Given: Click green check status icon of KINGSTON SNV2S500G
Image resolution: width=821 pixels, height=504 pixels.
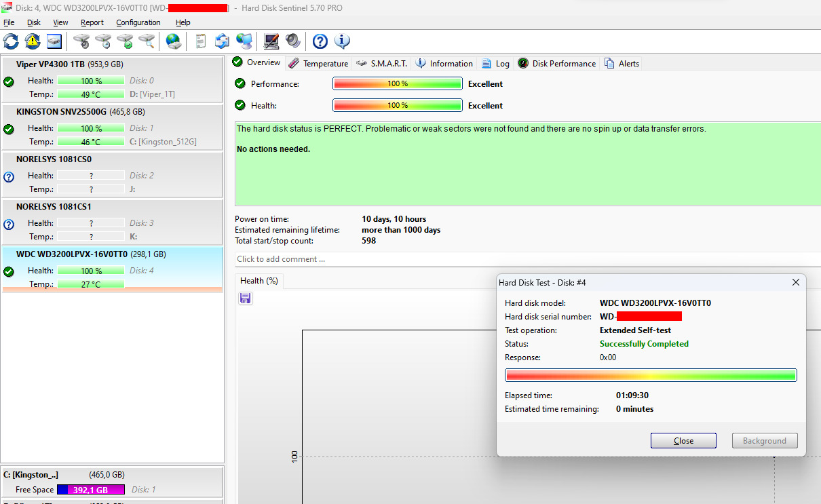Looking at the screenshot, I should pyautogui.click(x=9, y=129).
